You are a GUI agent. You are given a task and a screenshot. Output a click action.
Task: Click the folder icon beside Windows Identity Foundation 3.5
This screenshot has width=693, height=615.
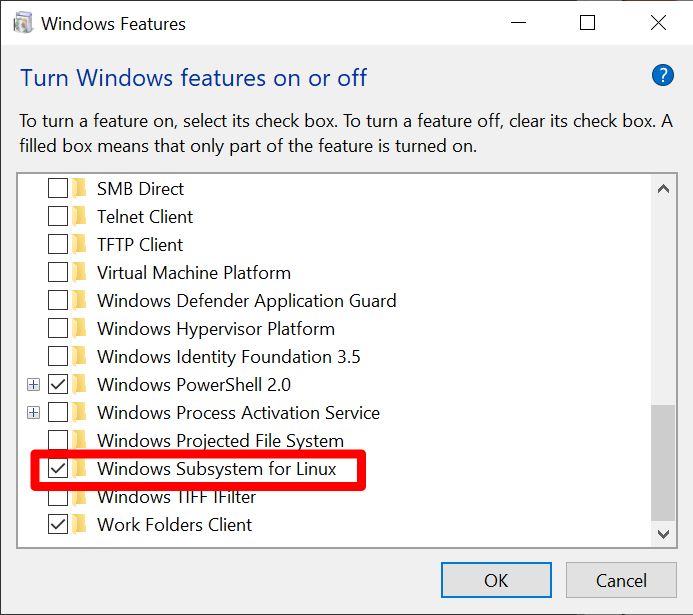[80, 357]
